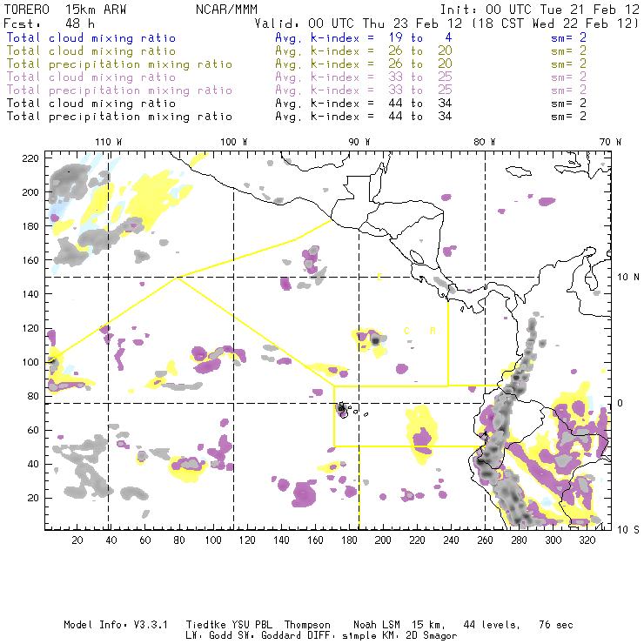Click the "Model Info: V3.3.1" footer text
Screen dimensions: 644x644
click(116, 625)
